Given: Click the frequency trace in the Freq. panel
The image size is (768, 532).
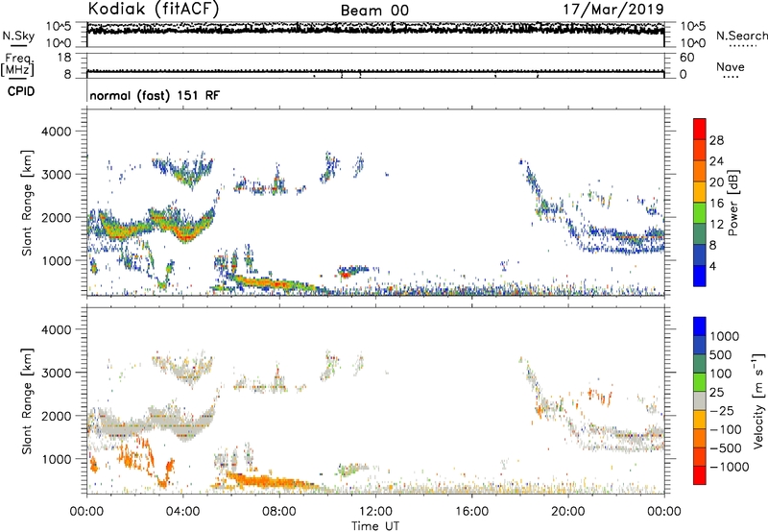Looking at the screenshot, I should (375, 71).
